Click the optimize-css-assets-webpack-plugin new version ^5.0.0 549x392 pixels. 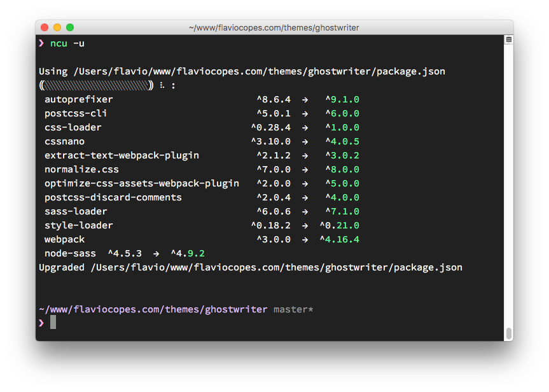click(342, 183)
